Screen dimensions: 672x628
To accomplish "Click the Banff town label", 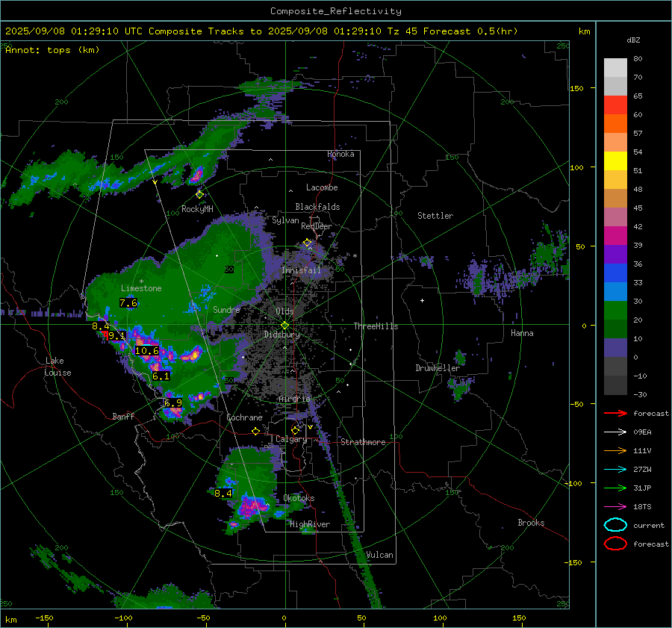I will [x=123, y=416].
